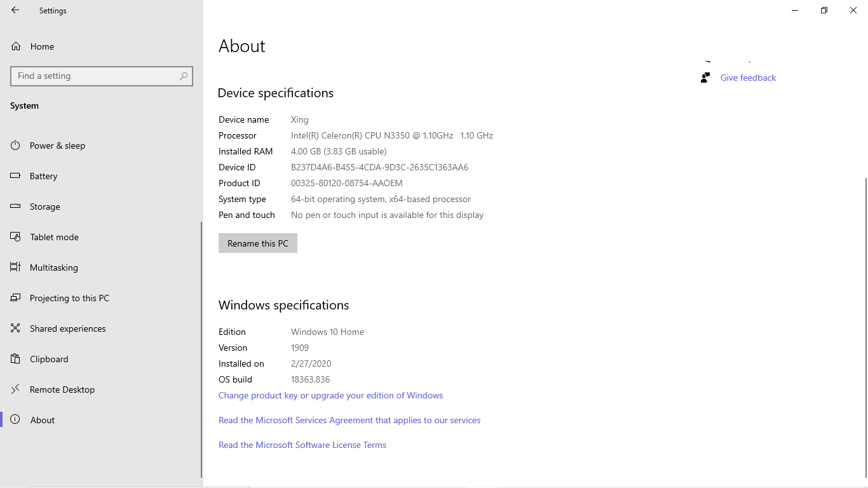Click the Projecting to this PC icon
The height and width of the screenshot is (488, 868).
click(x=15, y=298)
